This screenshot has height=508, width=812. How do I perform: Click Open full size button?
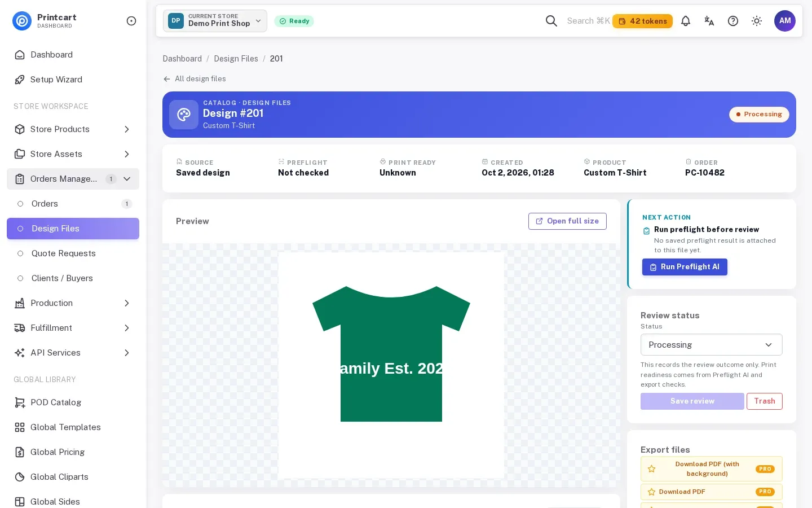click(567, 221)
